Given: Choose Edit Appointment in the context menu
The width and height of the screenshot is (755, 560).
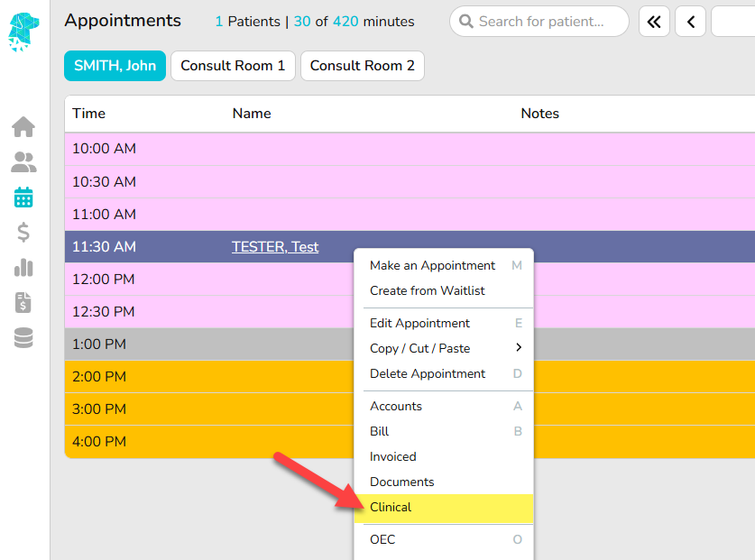Looking at the screenshot, I should 419,323.
